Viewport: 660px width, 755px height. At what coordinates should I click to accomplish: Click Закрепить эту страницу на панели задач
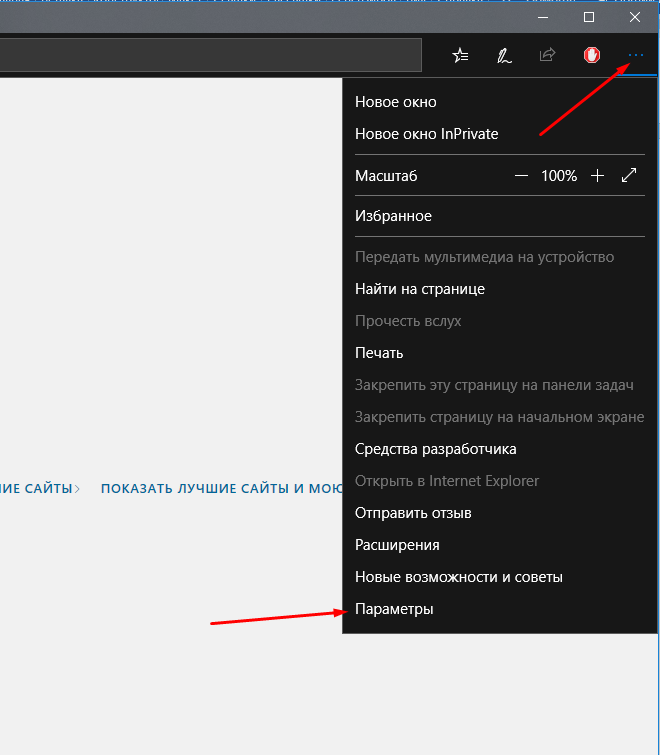pyautogui.click(x=500, y=385)
